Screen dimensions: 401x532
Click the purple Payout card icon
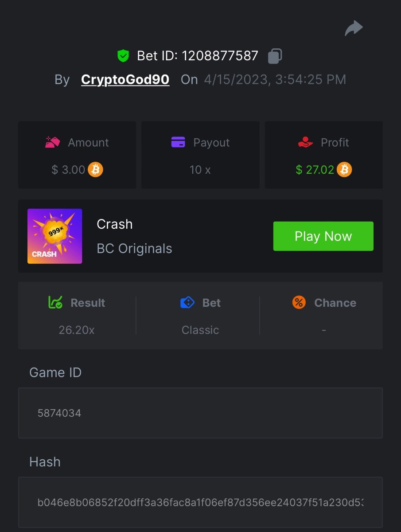pyautogui.click(x=178, y=142)
